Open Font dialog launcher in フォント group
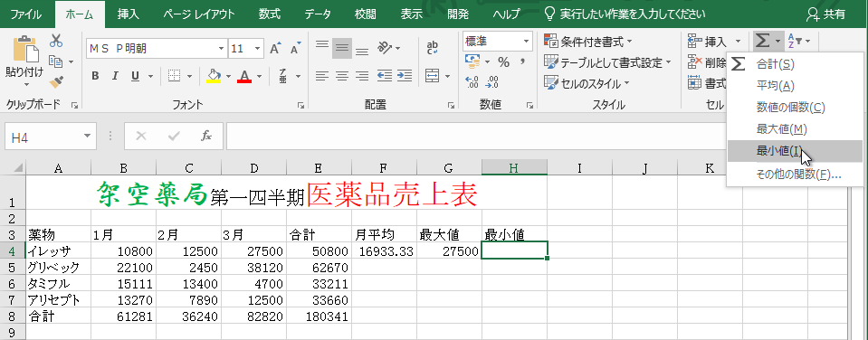 pos(300,104)
